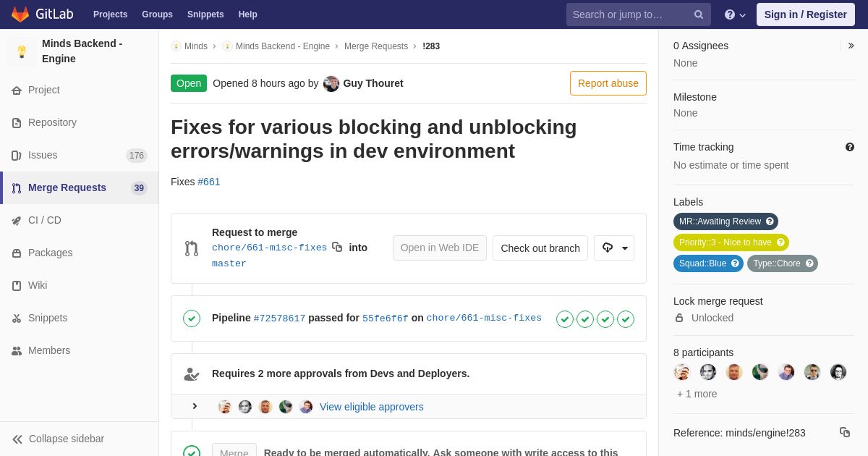Expand the approvers list chevron
This screenshot has height=456, width=868.
point(195,406)
